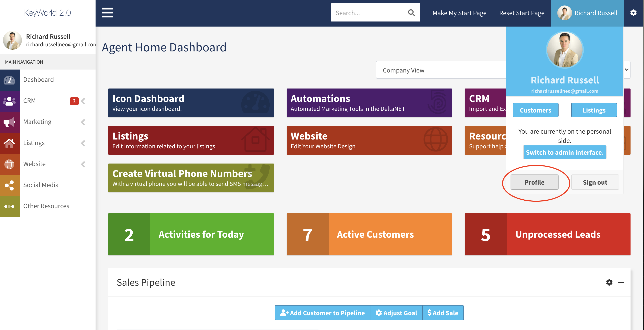This screenshot has width=644, height=330.
Task: Click the Dashboard gauge sidebar icon
Action: pyautogui.click(x=9, y=80)
